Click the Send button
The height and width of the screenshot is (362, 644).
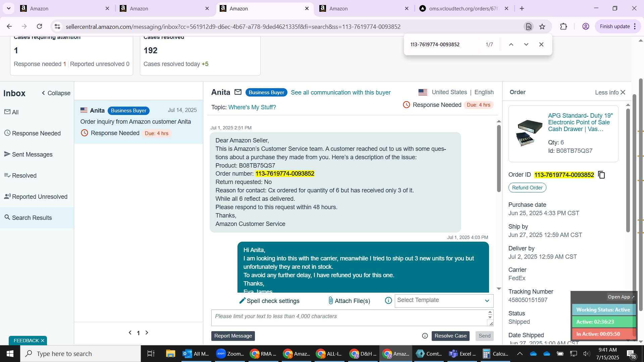point(484,336)
